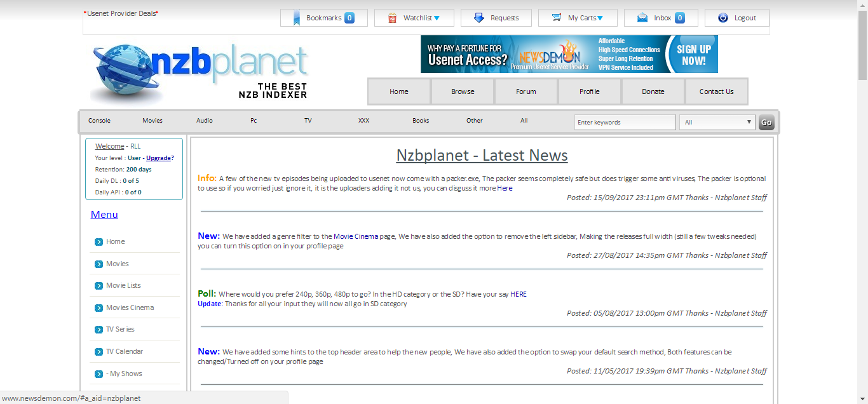Screen dimensions: 868x404
Task: Click the orange 'Info:' news label
Action: tap(207, 178)
